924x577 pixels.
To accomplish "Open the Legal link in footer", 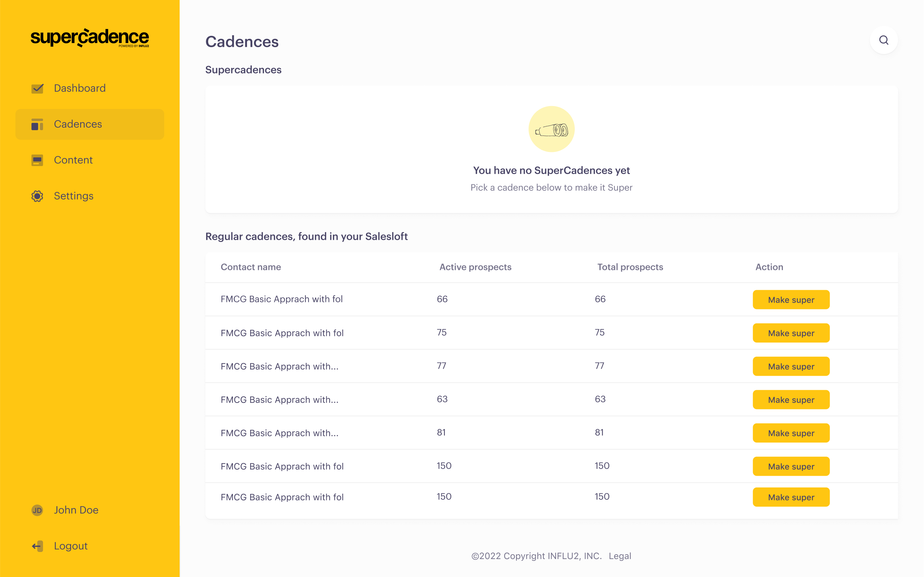I will point(620,556).
